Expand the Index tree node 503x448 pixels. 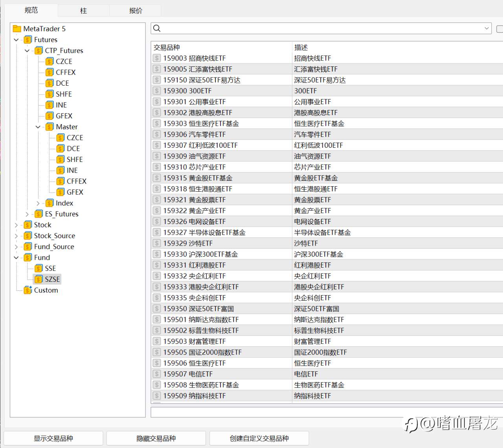click(x=38, y=203)
